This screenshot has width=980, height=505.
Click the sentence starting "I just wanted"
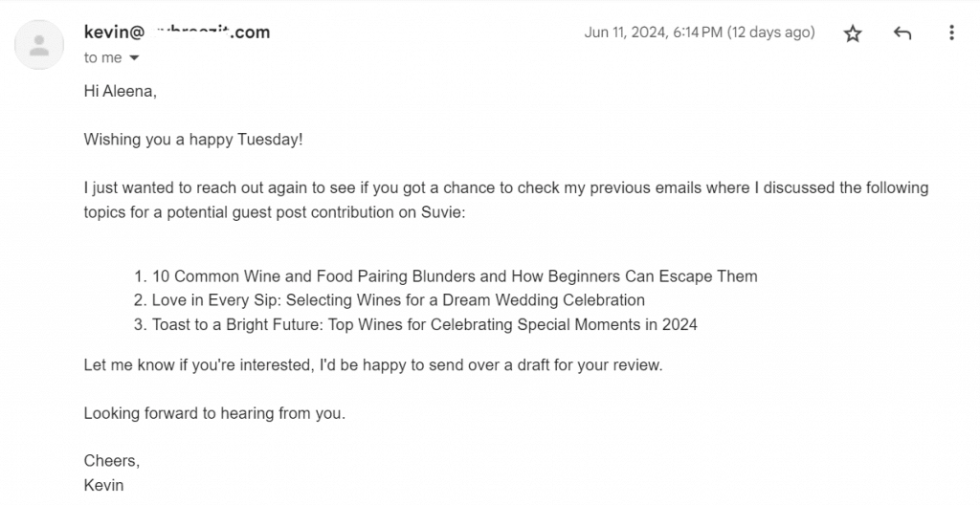pos(505,187)
